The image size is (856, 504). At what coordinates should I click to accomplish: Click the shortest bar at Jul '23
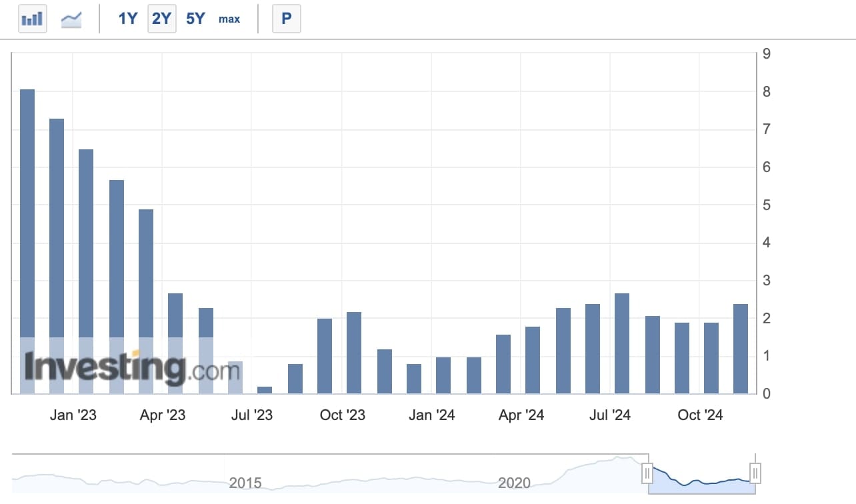pyautogui.click(x=265, y=390)
